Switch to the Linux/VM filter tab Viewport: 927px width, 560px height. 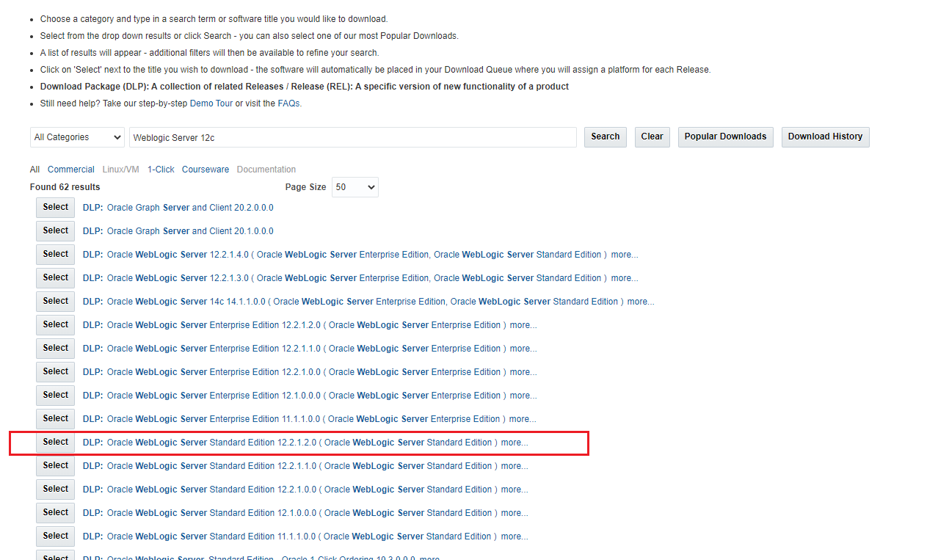120,170
